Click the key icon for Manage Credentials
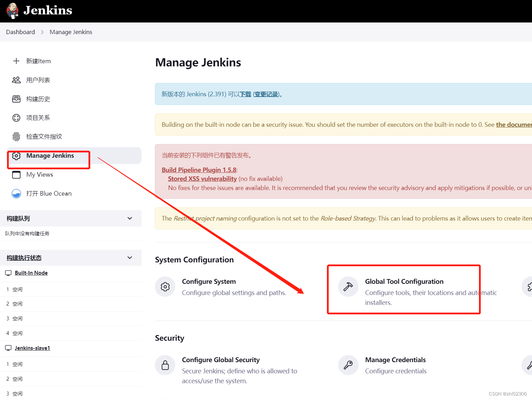The height and width of the screenshot is (399, 532). tap(348, 365)
